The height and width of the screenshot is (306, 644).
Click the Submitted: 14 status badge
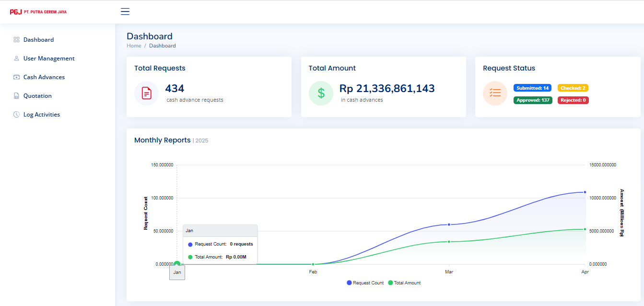click(532, 88)
